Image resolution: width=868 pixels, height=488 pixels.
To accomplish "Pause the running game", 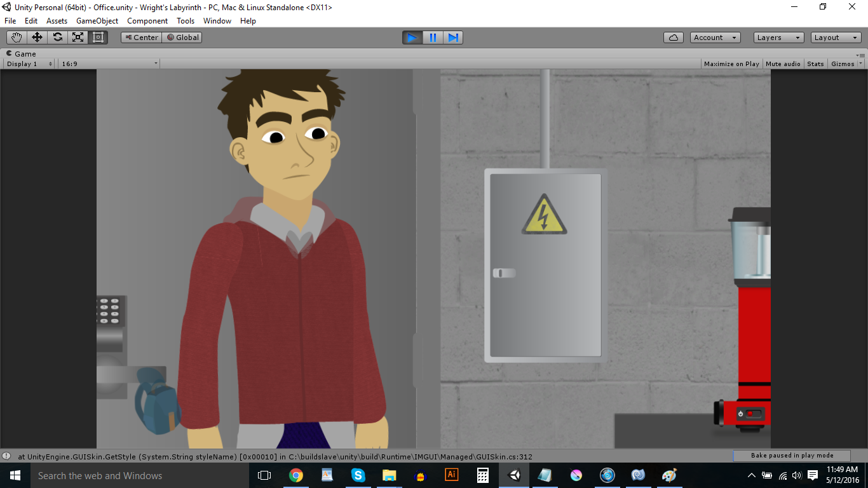I will click(433, 37).
